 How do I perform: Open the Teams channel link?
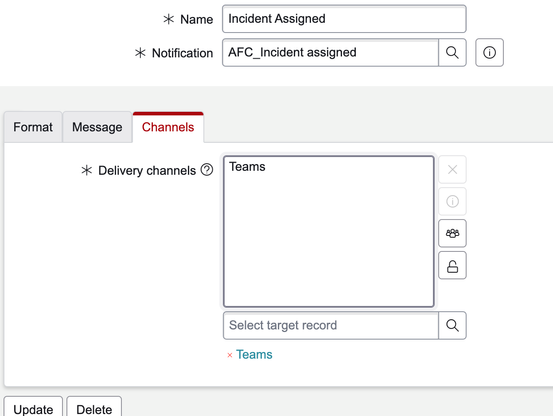pyautogui.click(x=254, y=354)
